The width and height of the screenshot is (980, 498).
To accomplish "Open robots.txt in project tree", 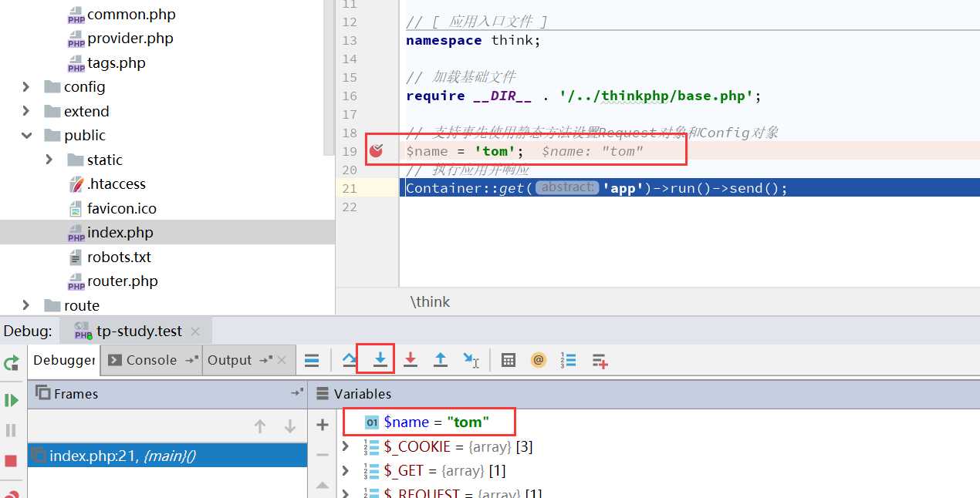I will point(119,257).
